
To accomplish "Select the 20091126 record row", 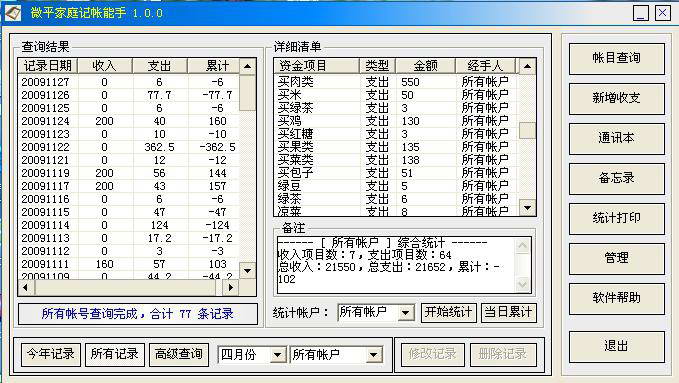I will click(129, 95).
